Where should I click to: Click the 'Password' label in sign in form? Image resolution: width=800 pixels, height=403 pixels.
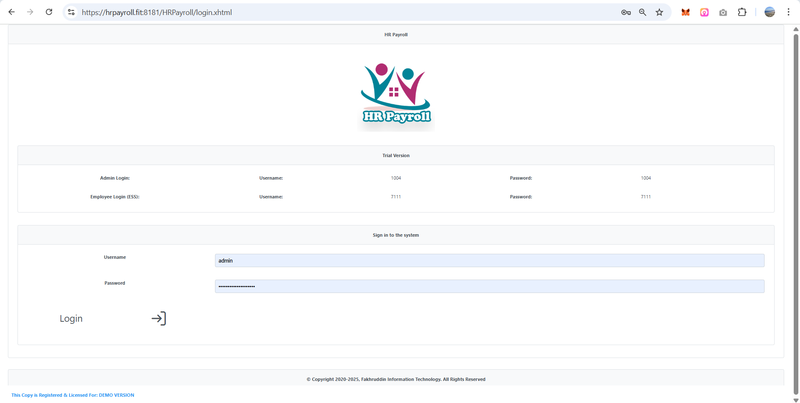click(x=115, y=283)
